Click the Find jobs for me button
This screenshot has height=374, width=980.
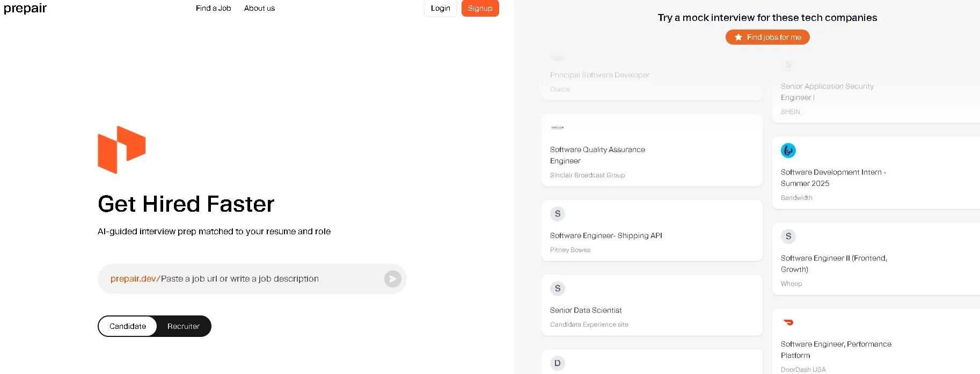pos(767,37)
